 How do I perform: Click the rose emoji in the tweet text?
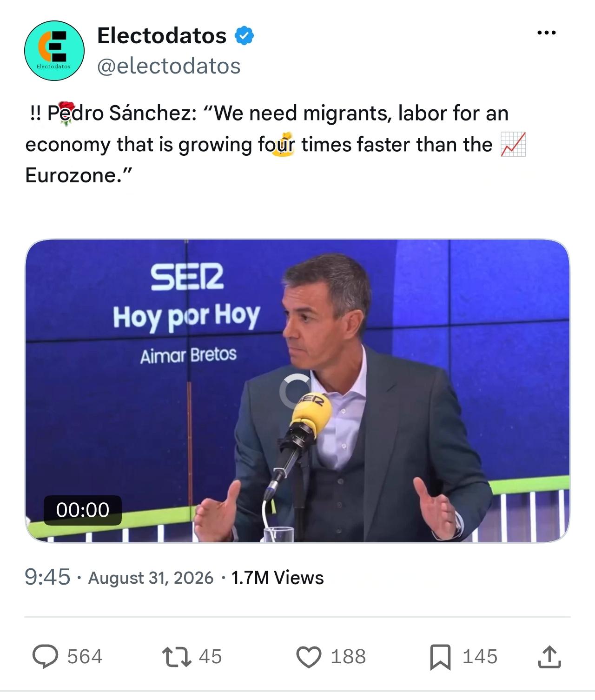point(66,113)
